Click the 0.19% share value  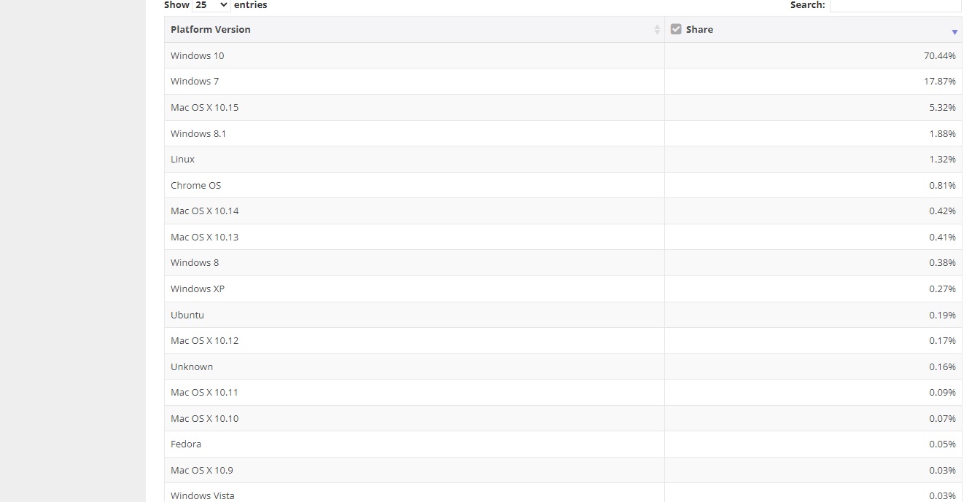tap(942, 315)
